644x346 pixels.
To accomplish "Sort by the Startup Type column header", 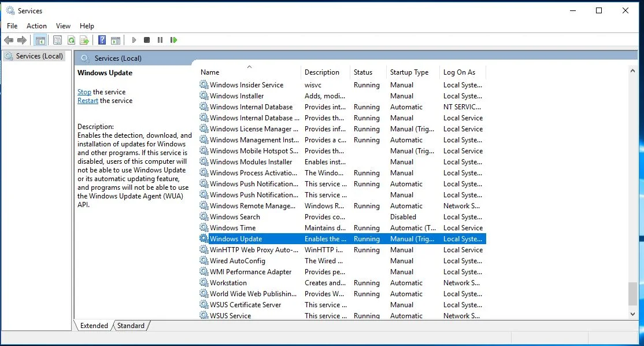I will (413, 72).
